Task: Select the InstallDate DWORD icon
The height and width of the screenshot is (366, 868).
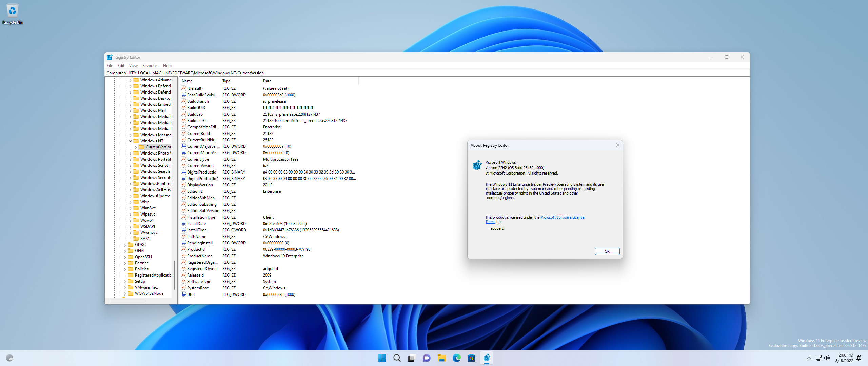Action: [184, 223]
